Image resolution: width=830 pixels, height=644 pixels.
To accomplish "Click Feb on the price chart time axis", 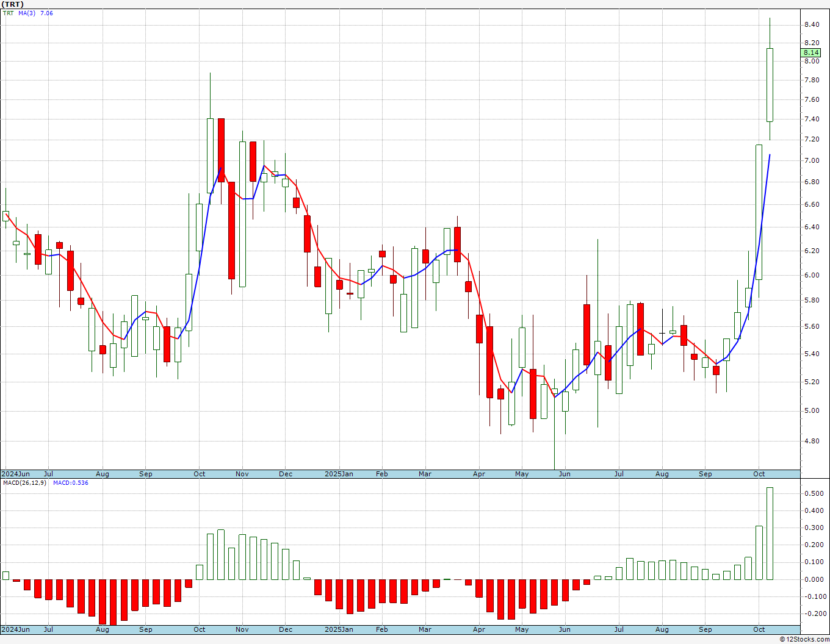I will click(381, 474).
